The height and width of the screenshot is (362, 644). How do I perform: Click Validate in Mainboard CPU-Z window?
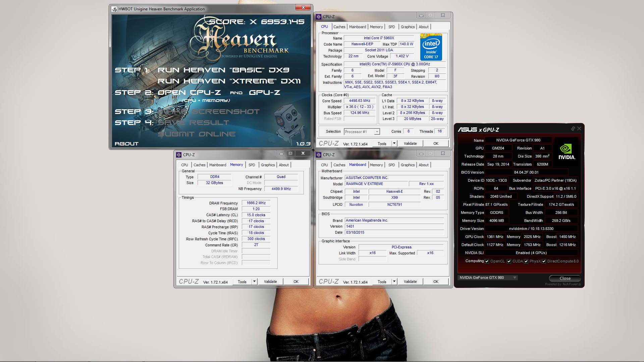[410, 282]
